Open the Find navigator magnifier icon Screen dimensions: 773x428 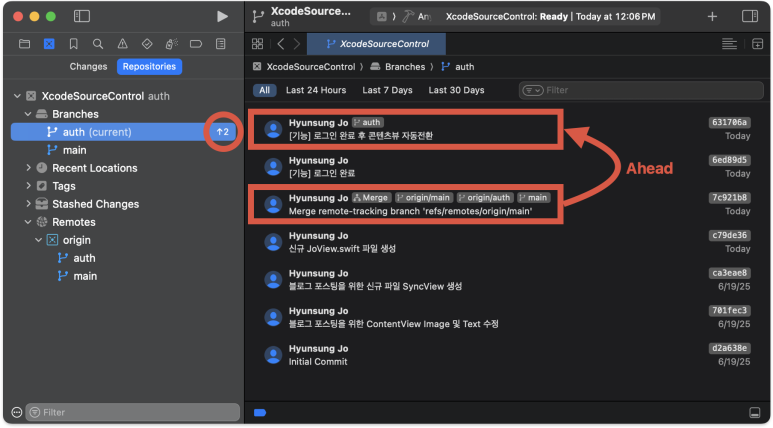98,44
